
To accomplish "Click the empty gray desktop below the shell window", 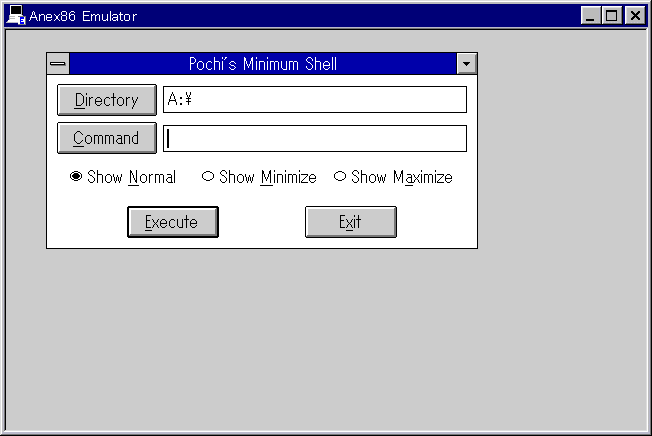I will (x=260, y=340).
